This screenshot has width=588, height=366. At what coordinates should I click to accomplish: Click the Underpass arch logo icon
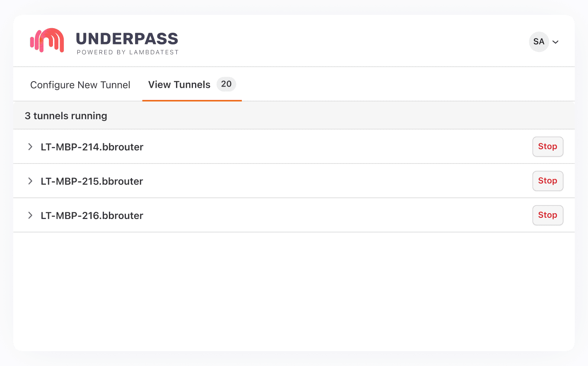coord(47,41)
